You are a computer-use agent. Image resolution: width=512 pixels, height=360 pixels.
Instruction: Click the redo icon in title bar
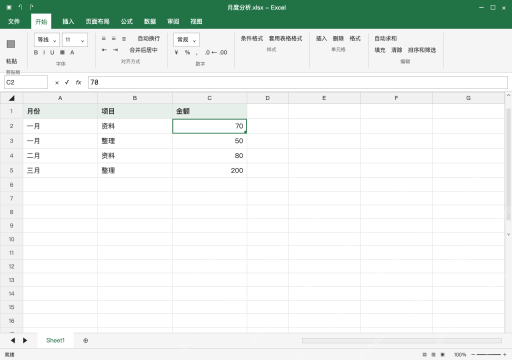point(31,7)
